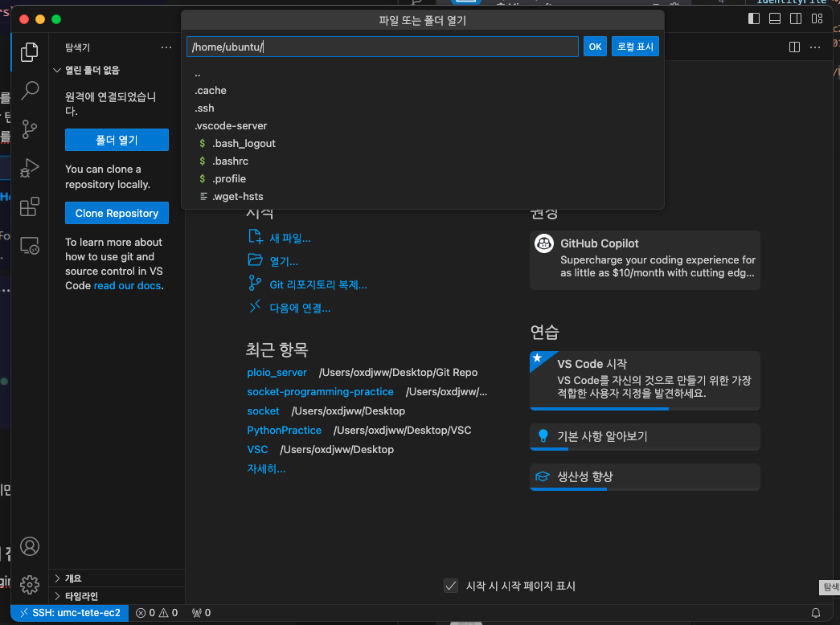The height and width of the screenshot is (625, 840).
Task: Open the Extensions view icon
Action: tap(30, 206)
